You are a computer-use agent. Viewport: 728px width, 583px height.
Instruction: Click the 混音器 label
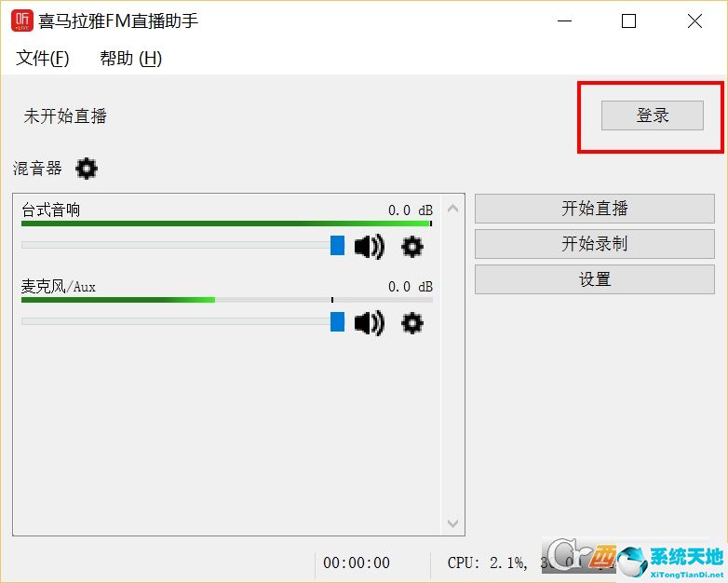[x=37, y=169]
